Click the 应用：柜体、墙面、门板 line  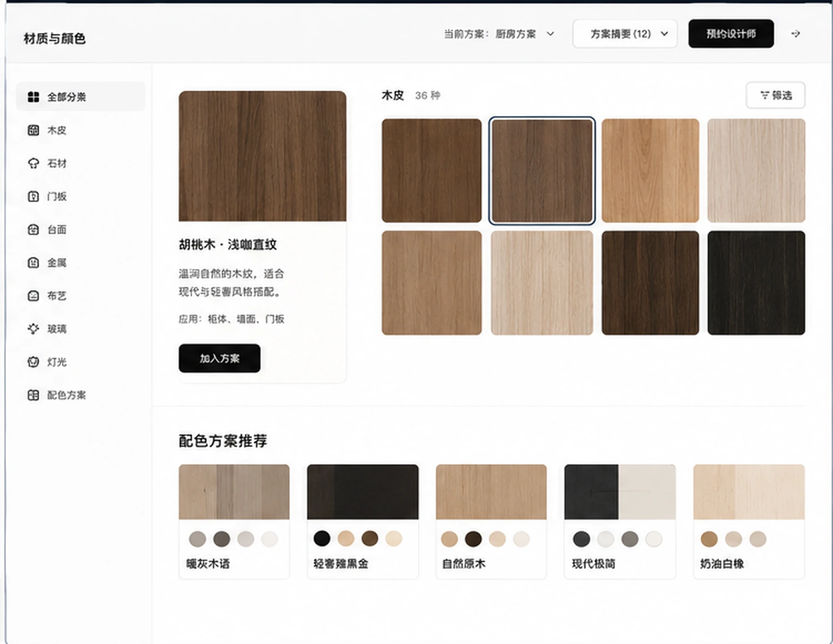coord(231,319)
